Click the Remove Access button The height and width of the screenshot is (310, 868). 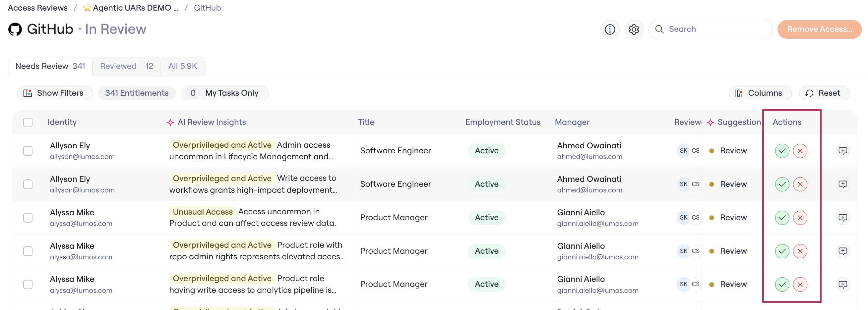pyautogui.click(x=819, y=29)
